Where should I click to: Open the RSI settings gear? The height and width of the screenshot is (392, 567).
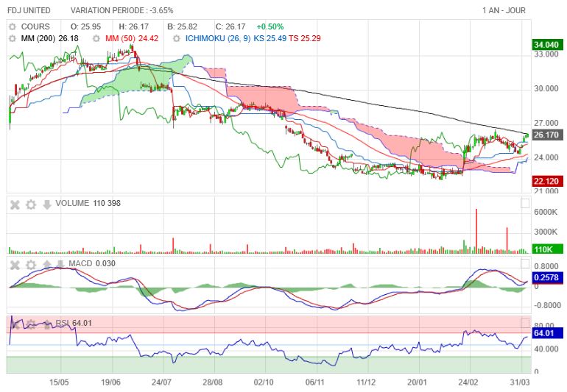click(x=31, y=324)
